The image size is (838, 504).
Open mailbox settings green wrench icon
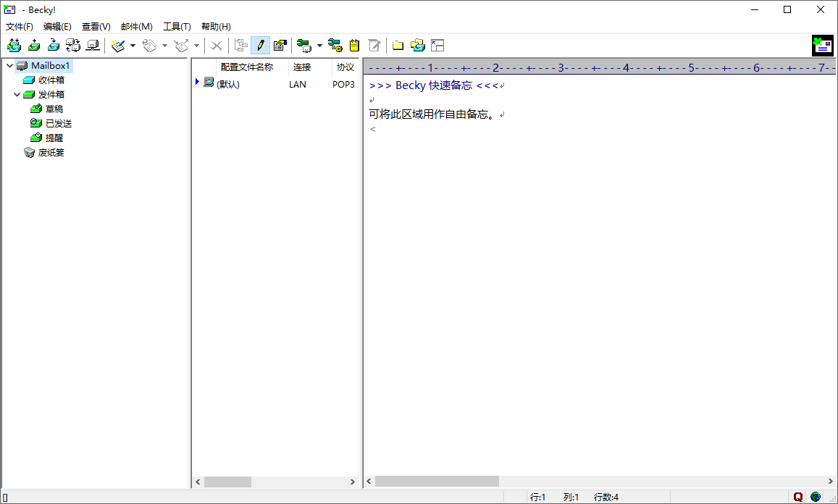304,46
